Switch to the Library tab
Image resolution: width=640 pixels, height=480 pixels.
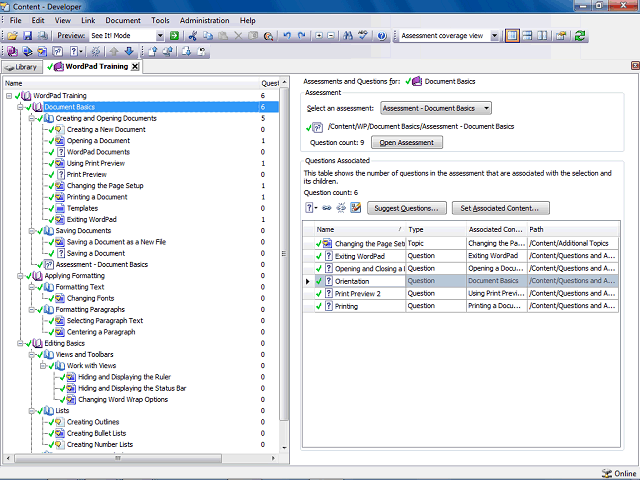[x=22, y=67]
